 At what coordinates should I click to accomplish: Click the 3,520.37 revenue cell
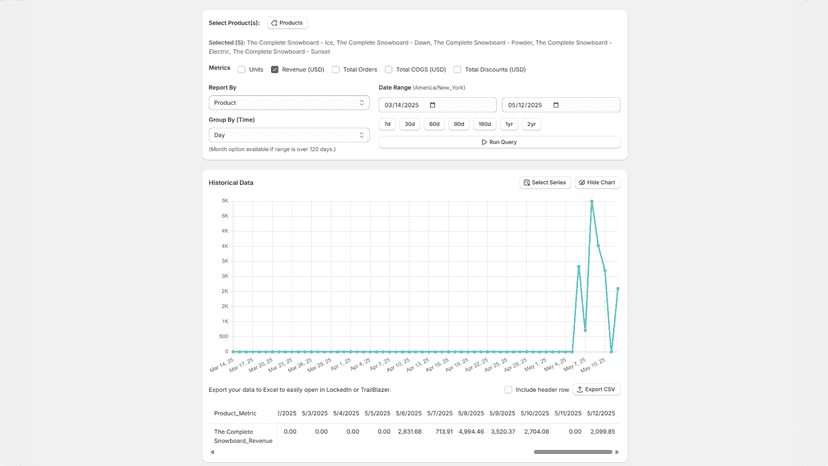[503, 432]
